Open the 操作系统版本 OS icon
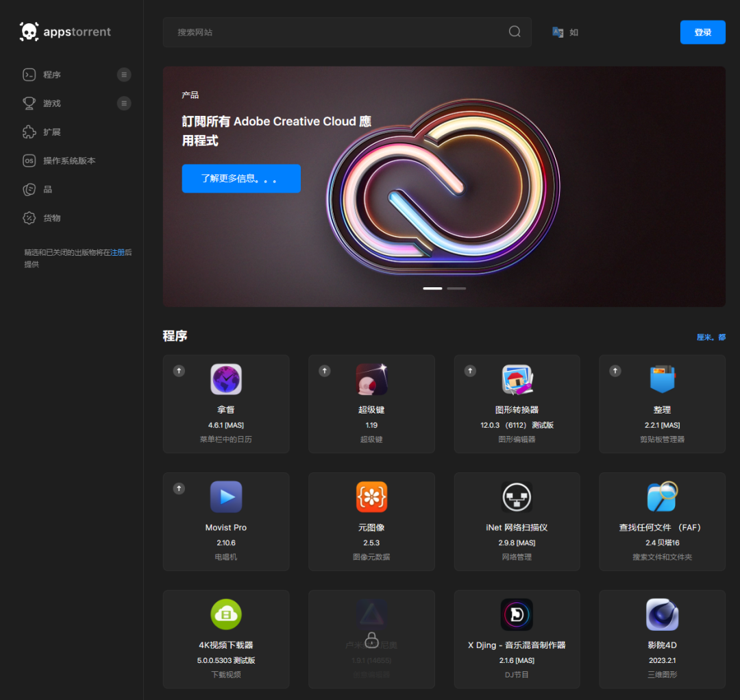740x700 pixels. coord(29,160)
